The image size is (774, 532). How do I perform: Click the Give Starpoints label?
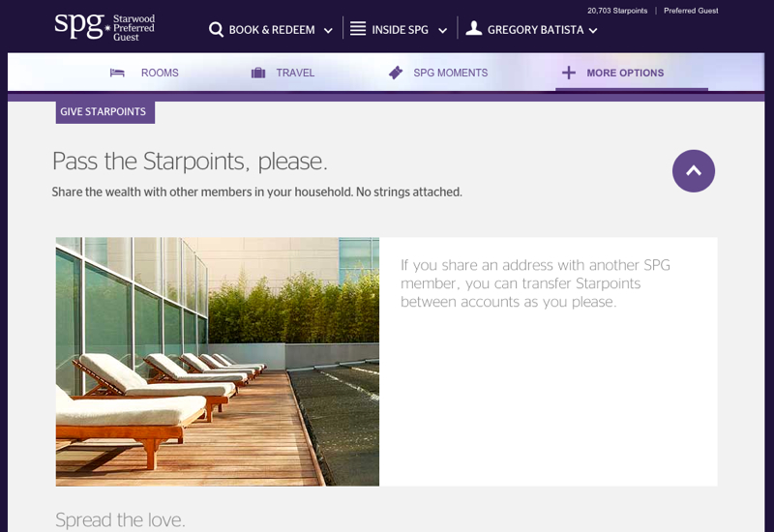[105, 112]
